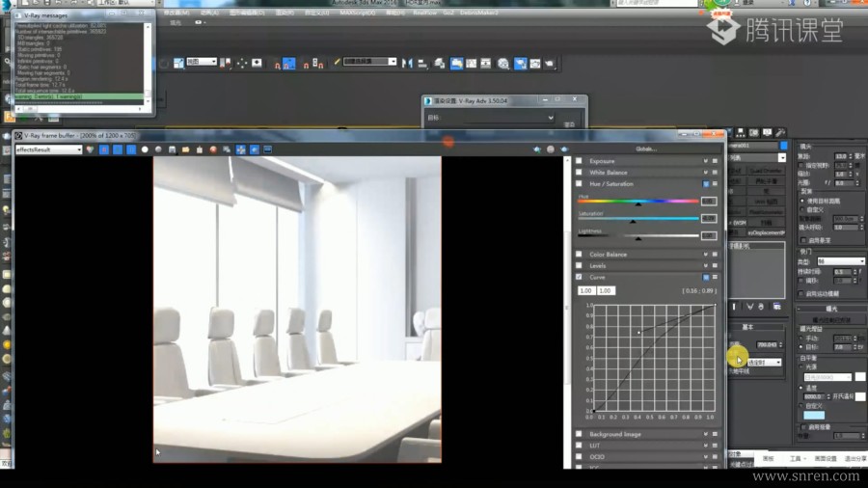Screen dimensions: 868x488
Task: Switch frame buffer to monochromatic mode
Action: point(158,149)
